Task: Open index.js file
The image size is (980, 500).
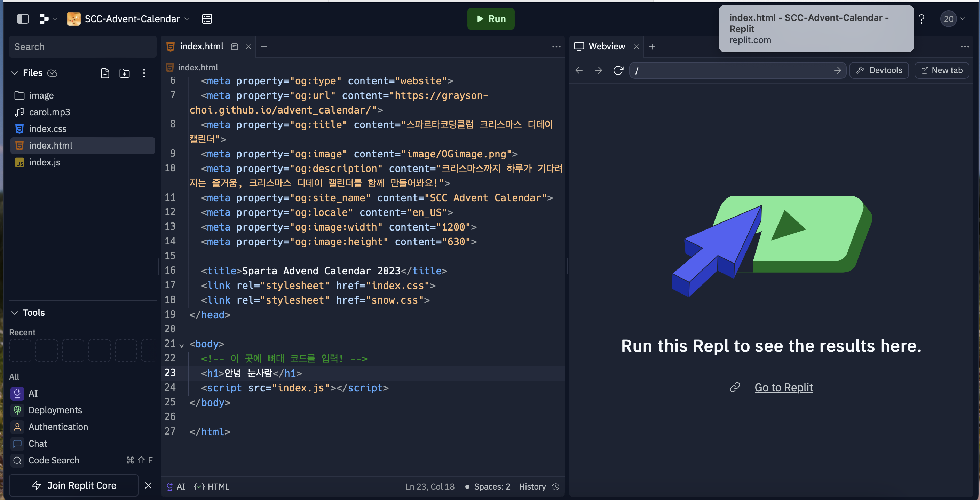Action: (x=82, y=162)
